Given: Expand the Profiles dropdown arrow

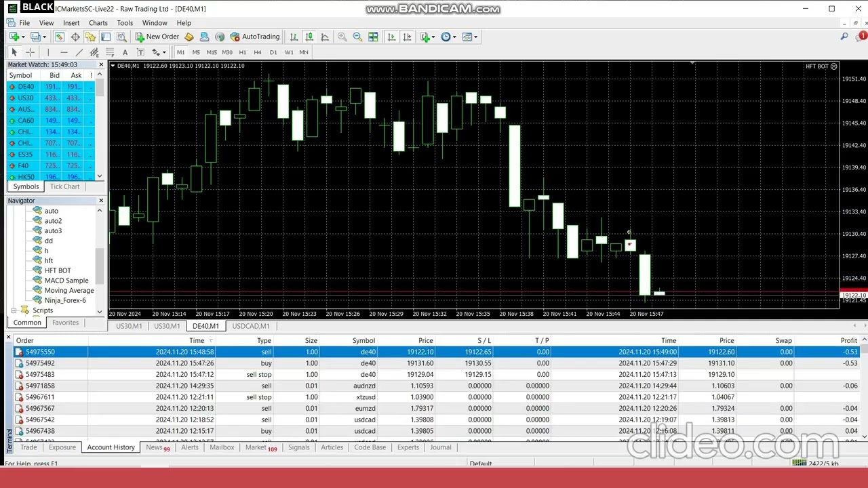Looking at the screenshot, I should [45, 37].
